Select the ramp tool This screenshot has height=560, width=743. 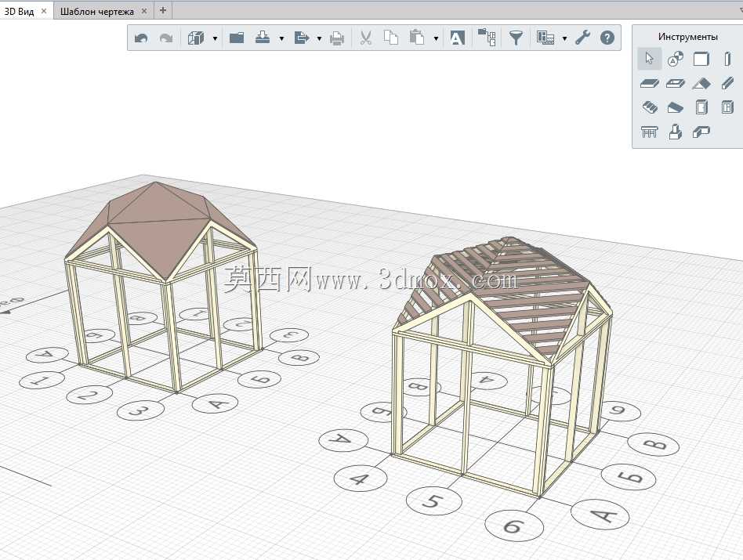tap(676, 108)
